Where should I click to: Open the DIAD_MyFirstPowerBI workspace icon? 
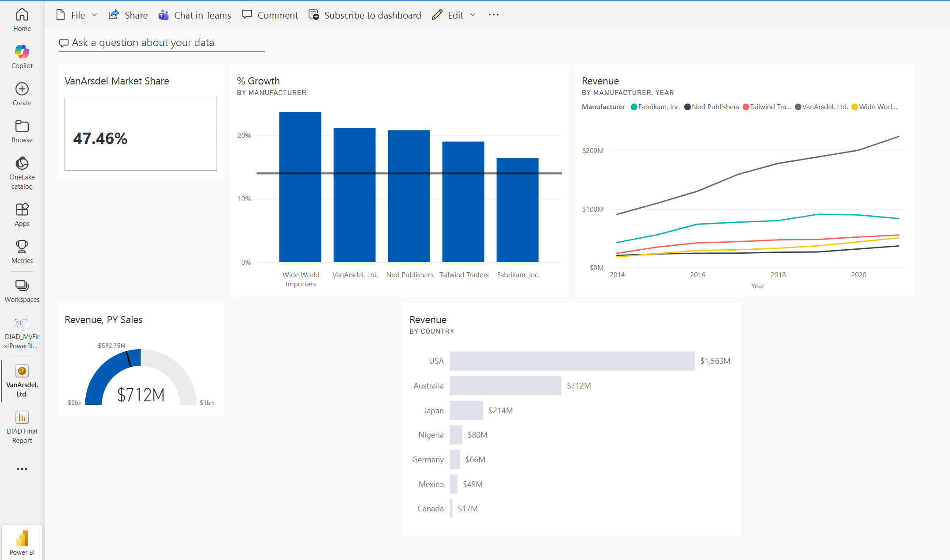22,323
